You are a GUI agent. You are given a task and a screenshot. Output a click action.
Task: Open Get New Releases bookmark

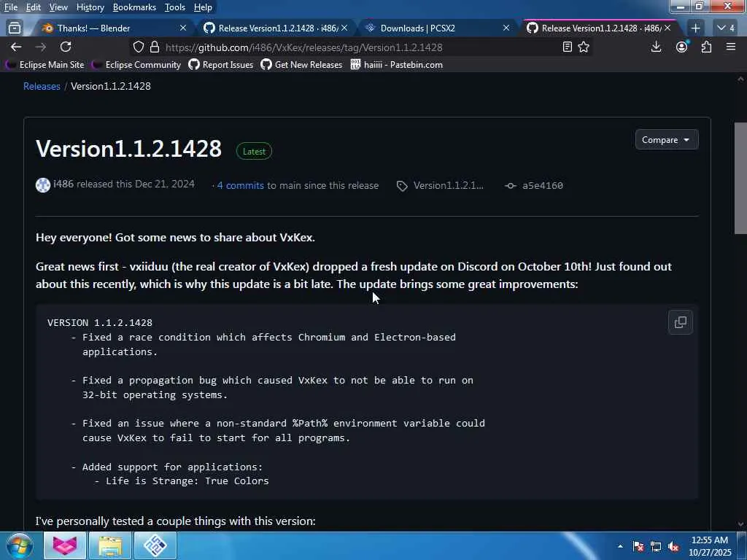301,65
